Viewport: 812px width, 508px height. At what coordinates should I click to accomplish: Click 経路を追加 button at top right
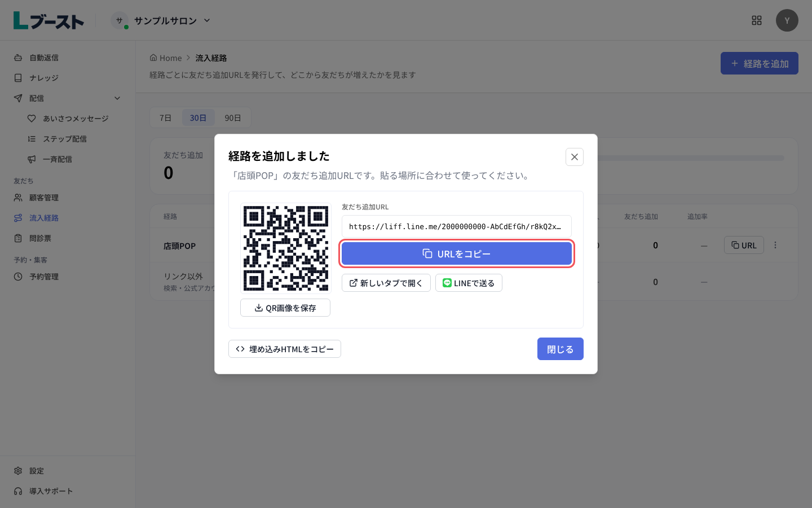tap(760, 63)
